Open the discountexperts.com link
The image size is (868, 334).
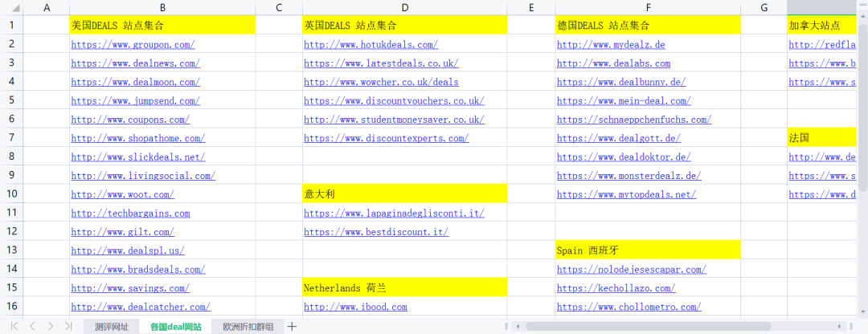[387, 138]
